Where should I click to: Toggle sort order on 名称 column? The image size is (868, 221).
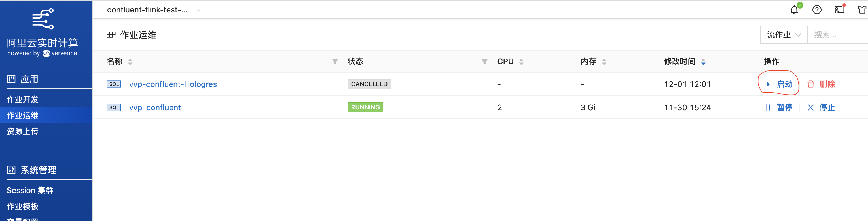point(130,62)
